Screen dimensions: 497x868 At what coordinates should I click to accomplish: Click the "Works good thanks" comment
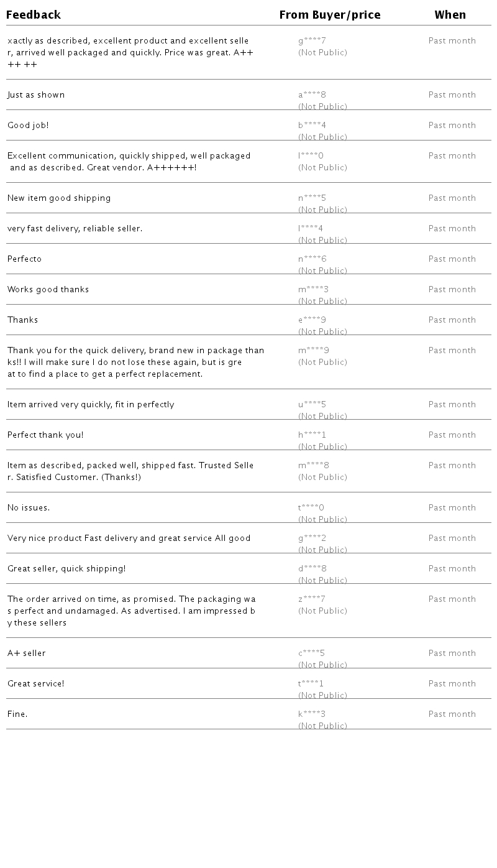coord(48,290)
